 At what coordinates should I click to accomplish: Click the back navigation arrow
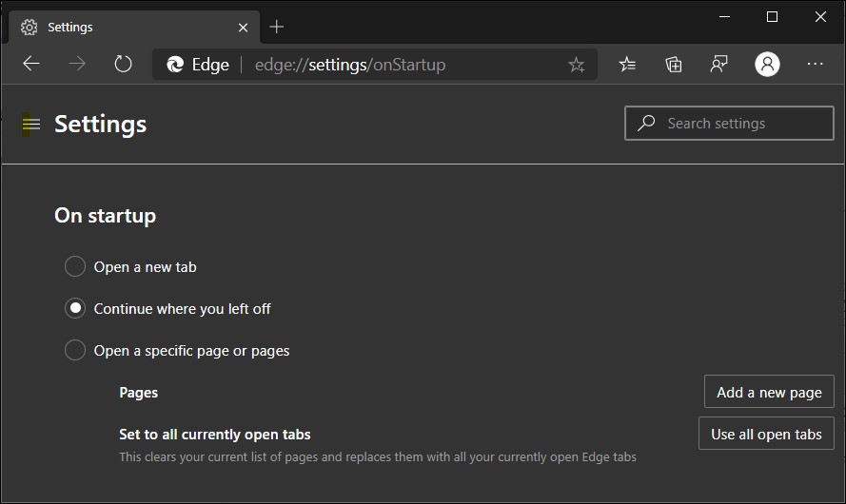pyautogui.click(x=31, y=64)
